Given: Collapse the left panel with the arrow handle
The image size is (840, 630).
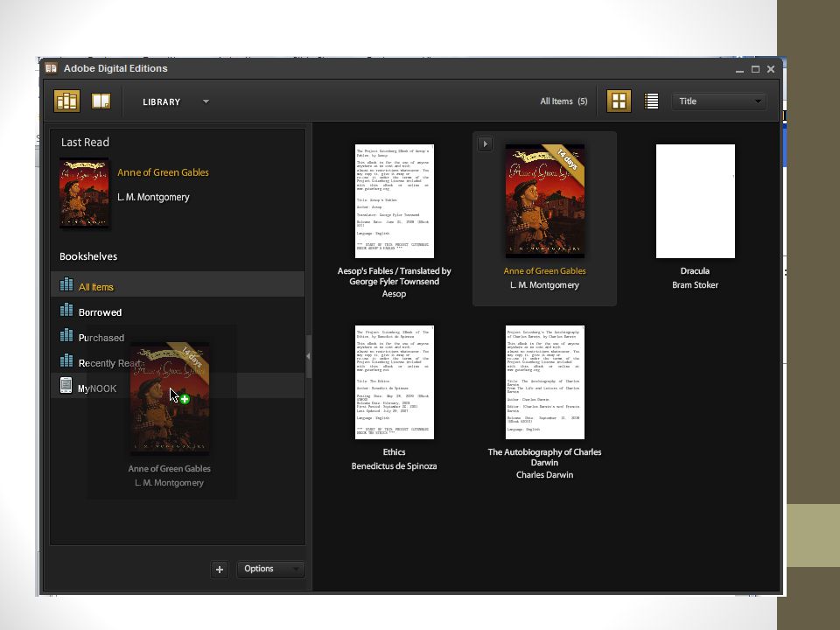Looking at the screenshot, I should (x=309, y=356).
